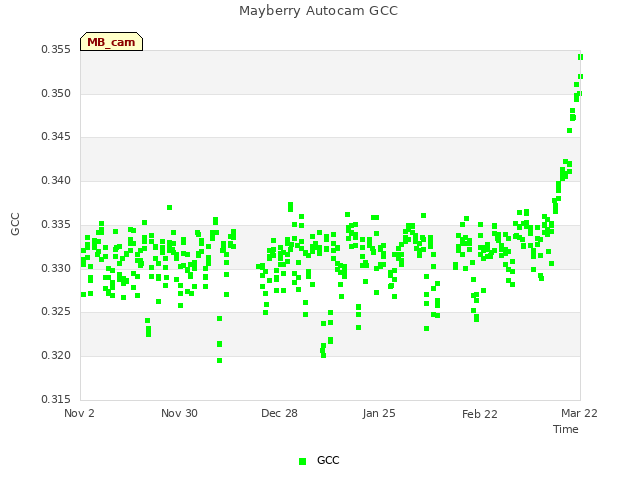Image resolution: width=640 pixels, height=480 pixels.
Task: Click the MB_cam label badge
Action: [x=111, y=42]
